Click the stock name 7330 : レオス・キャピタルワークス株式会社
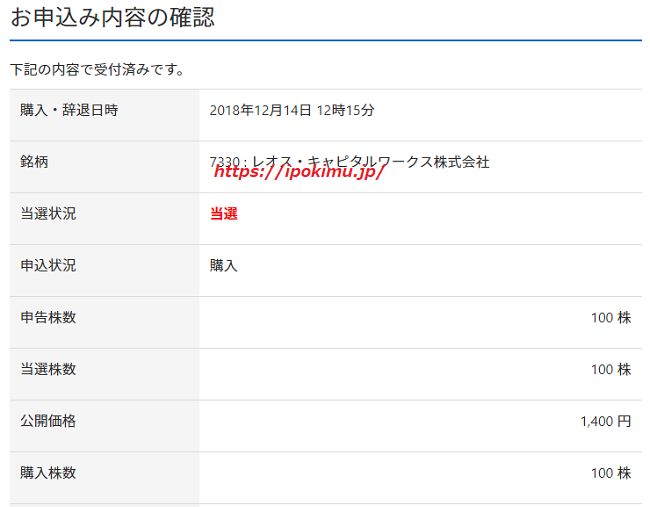The width and height of the screenshot is (650, 507). point(349,162)
